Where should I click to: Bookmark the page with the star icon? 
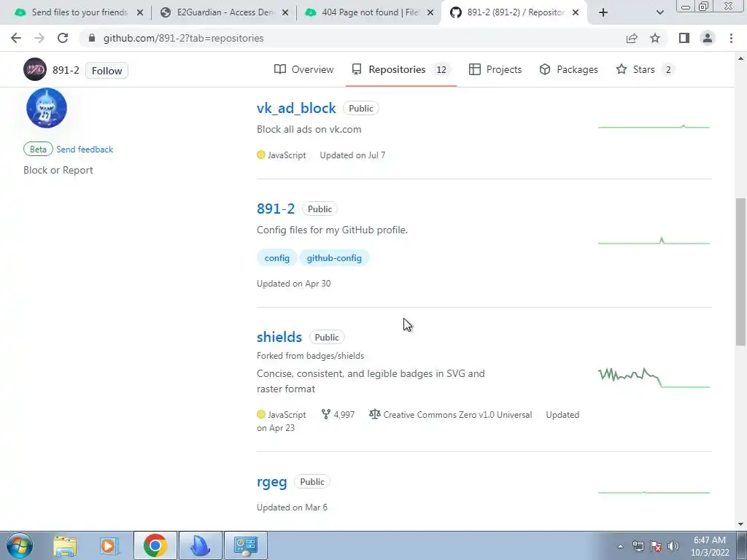click(x=655, y=38)
